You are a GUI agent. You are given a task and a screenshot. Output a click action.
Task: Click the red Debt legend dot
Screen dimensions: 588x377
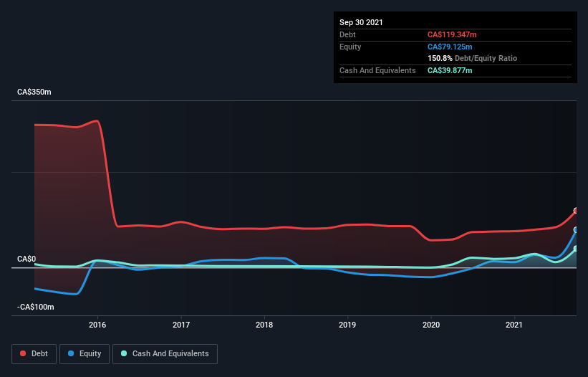click(23, 353)
